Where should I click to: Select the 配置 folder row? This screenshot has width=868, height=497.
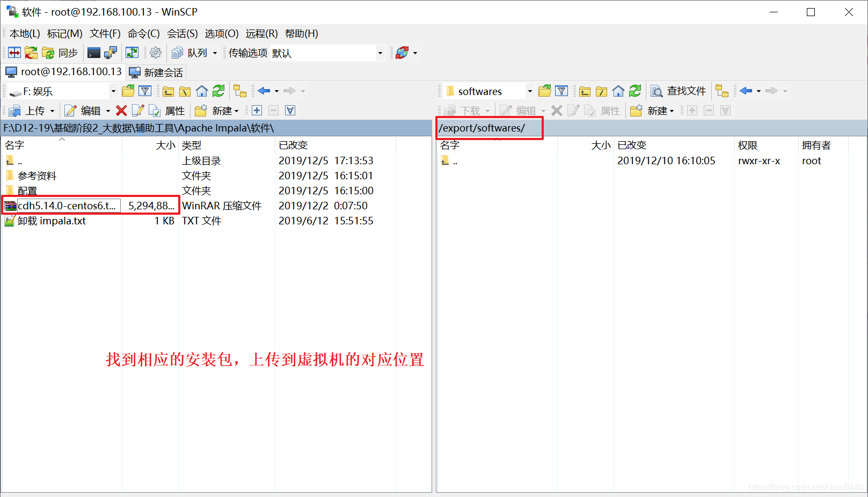coord(27,191)
